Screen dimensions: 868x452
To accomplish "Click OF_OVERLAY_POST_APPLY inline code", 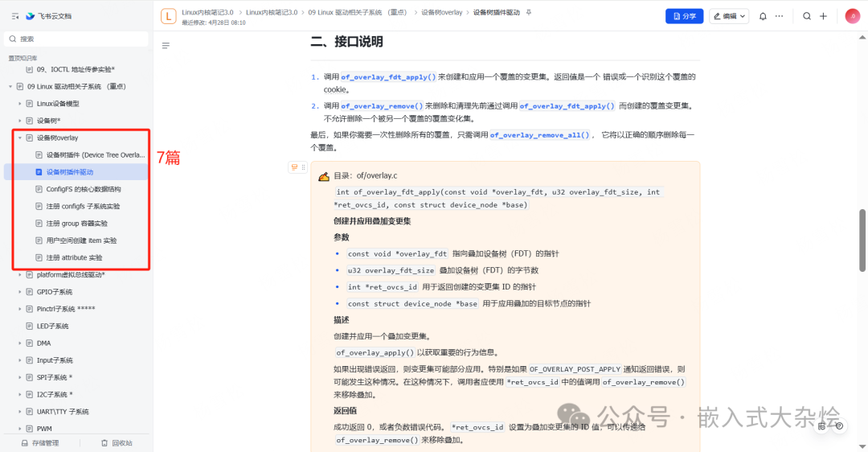I will (x=575, y=369).
